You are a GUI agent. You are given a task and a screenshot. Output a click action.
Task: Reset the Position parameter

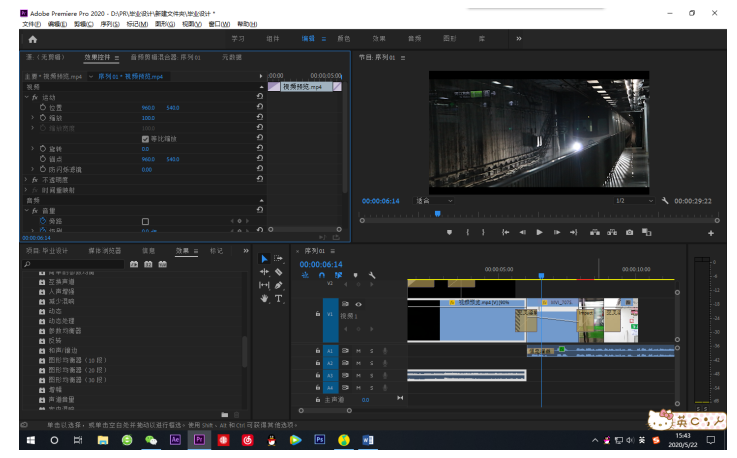click(x=260, y=107)
